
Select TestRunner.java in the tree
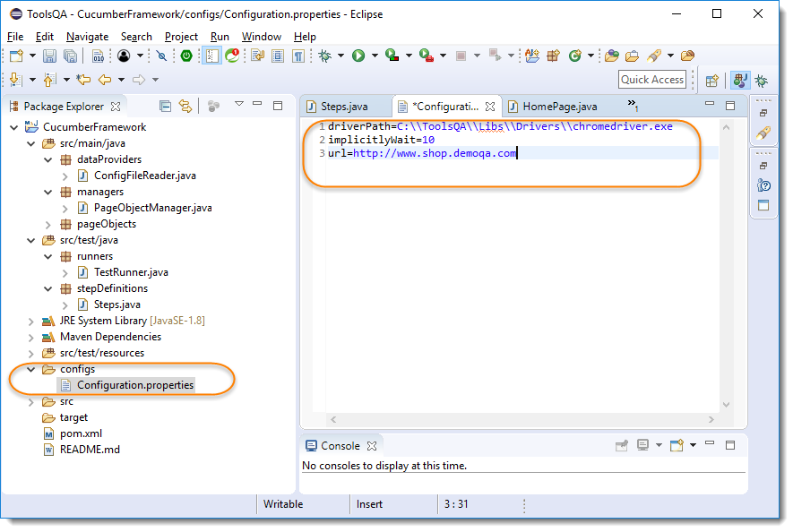(x=130, y=272)
